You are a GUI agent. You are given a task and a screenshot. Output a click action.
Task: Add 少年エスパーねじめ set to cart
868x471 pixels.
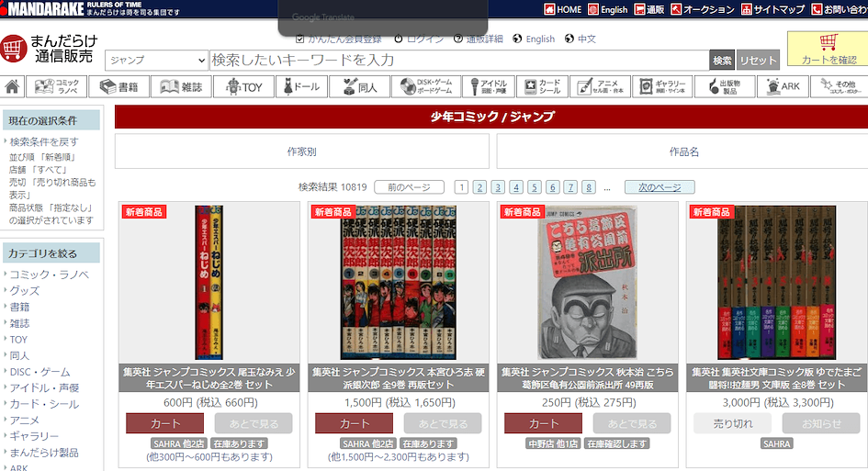(165, 423)
